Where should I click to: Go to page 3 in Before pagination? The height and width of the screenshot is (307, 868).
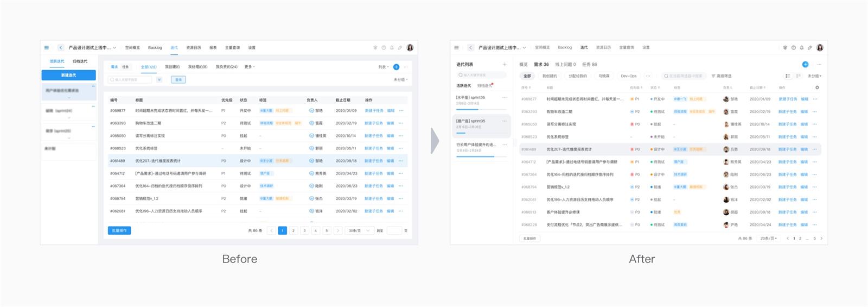click(x=304, y=230)
